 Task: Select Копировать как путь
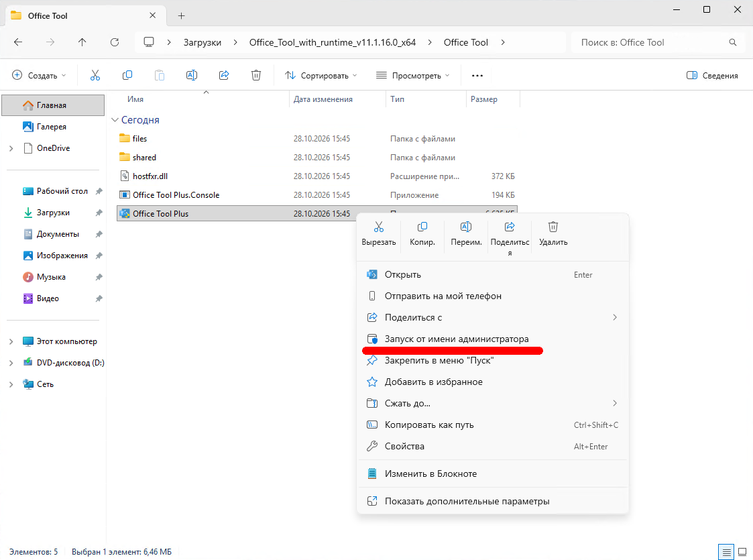point(493,425)
